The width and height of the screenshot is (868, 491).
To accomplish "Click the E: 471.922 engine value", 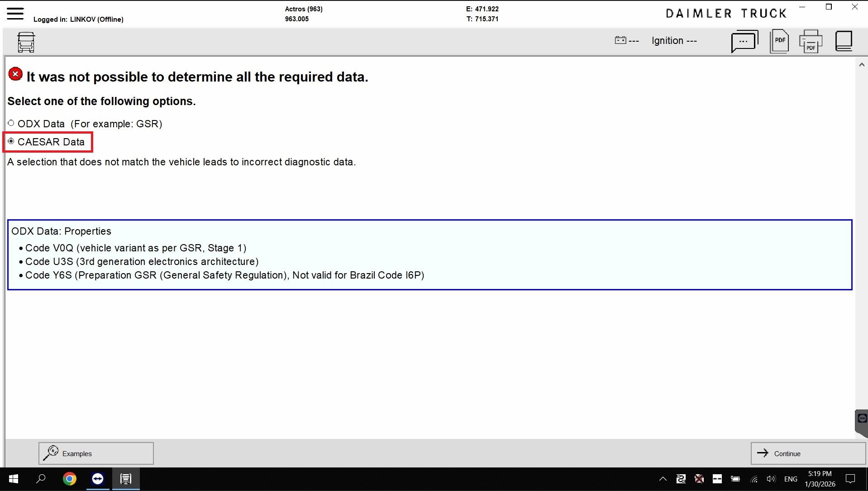I will (482, 9).
